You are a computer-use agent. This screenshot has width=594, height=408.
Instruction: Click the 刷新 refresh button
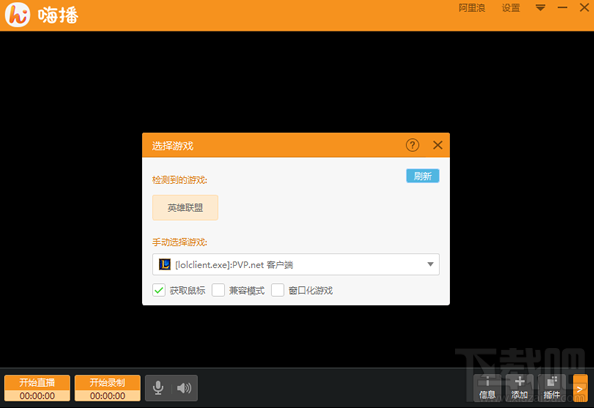pos(423,176)
